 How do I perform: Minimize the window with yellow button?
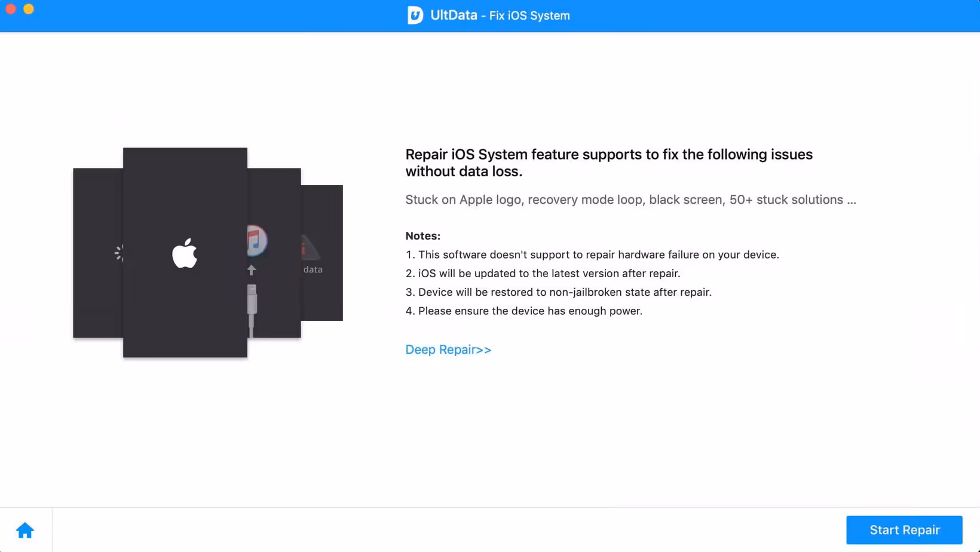pyautogui.click(x=29, y=9)
